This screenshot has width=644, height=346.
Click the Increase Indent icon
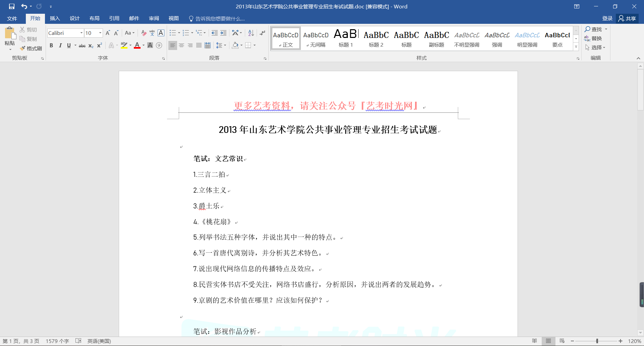[223, 33]
